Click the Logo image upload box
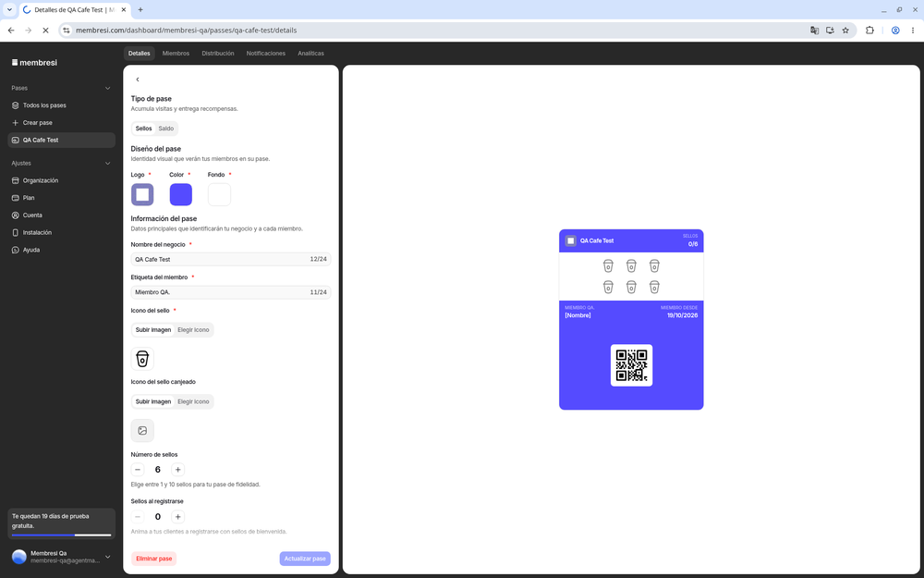The height and width of the screenshot is (578, 924). (142, 194)
